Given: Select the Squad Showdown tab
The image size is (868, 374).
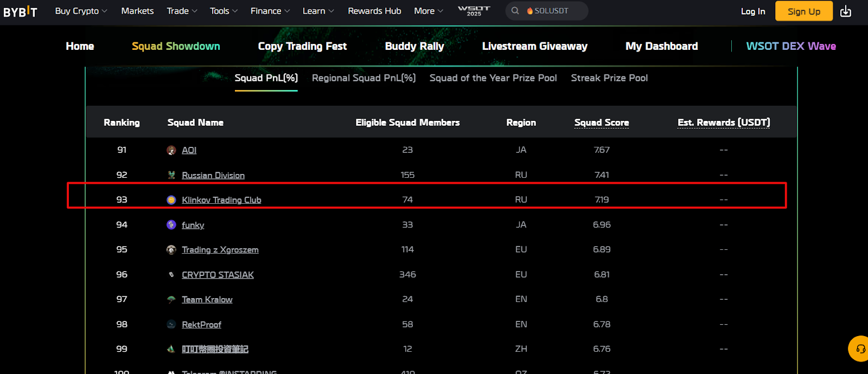Looking at the screenshot, I should 176,46.
